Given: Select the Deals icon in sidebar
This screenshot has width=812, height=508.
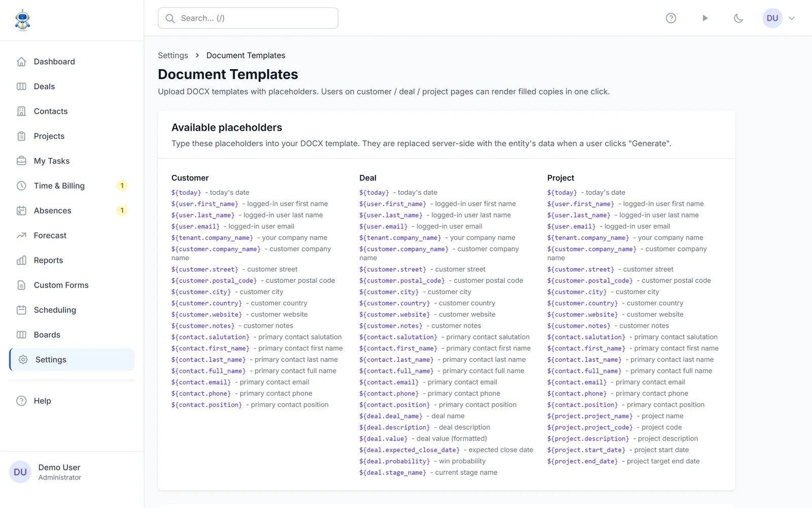Looking at the screenshot, I should pyautogui.click(x=21, y=86).
